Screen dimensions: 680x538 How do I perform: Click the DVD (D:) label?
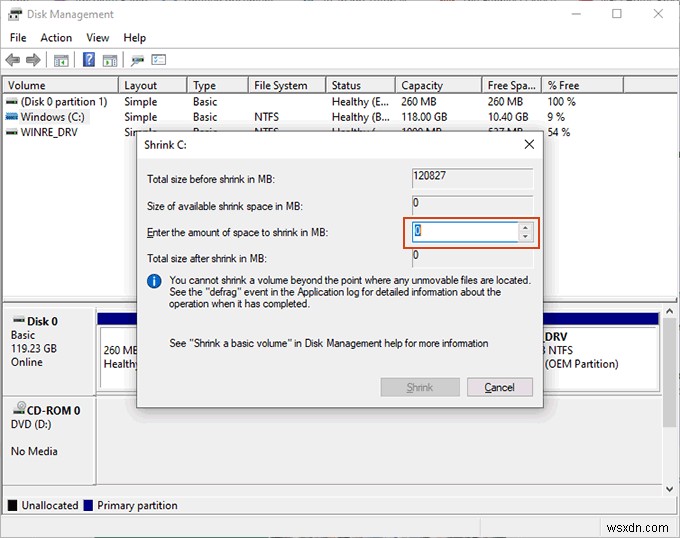(31, 424)
